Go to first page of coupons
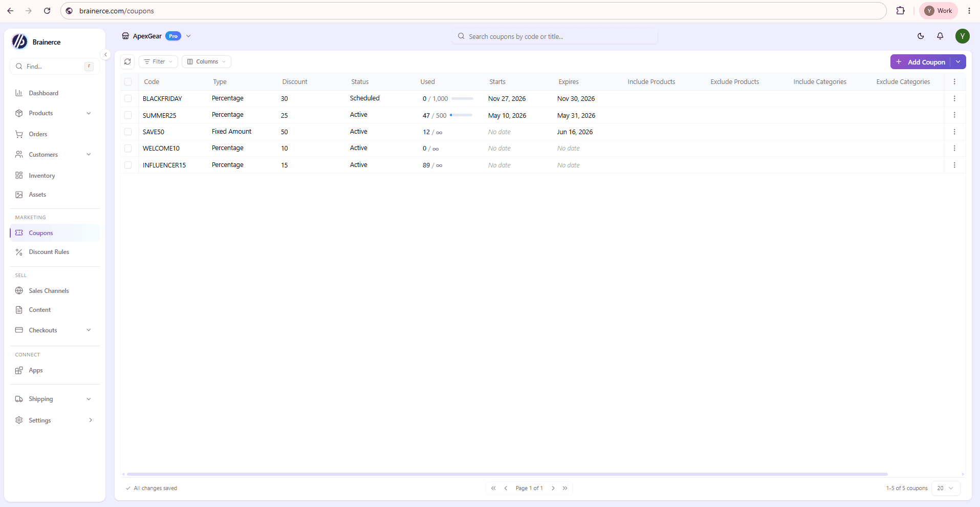 (x=493, y=488)
